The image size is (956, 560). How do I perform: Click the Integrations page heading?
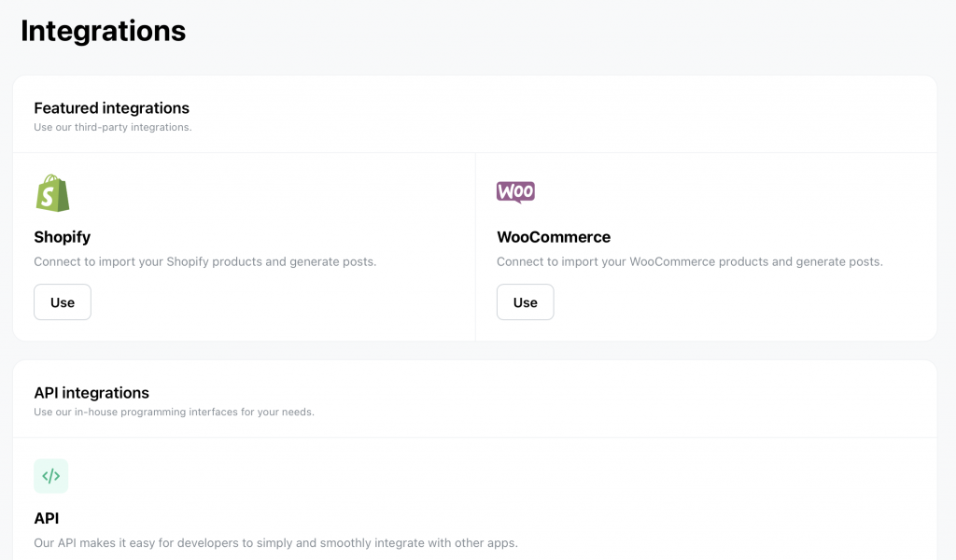coord(104,31)
